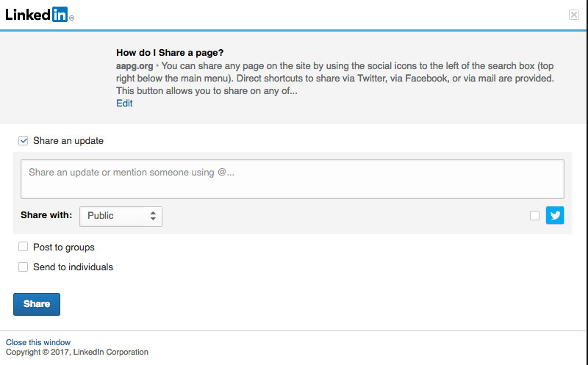
Task: Click the LinkedIn Corporation copyright text
Action: (x=77, y=353)
